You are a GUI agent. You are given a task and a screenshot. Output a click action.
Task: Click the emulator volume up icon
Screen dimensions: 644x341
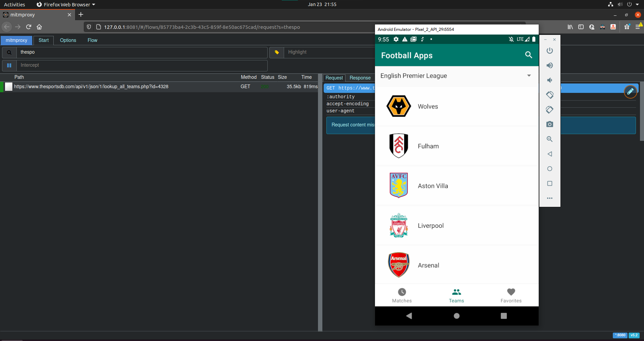point(549,65)
